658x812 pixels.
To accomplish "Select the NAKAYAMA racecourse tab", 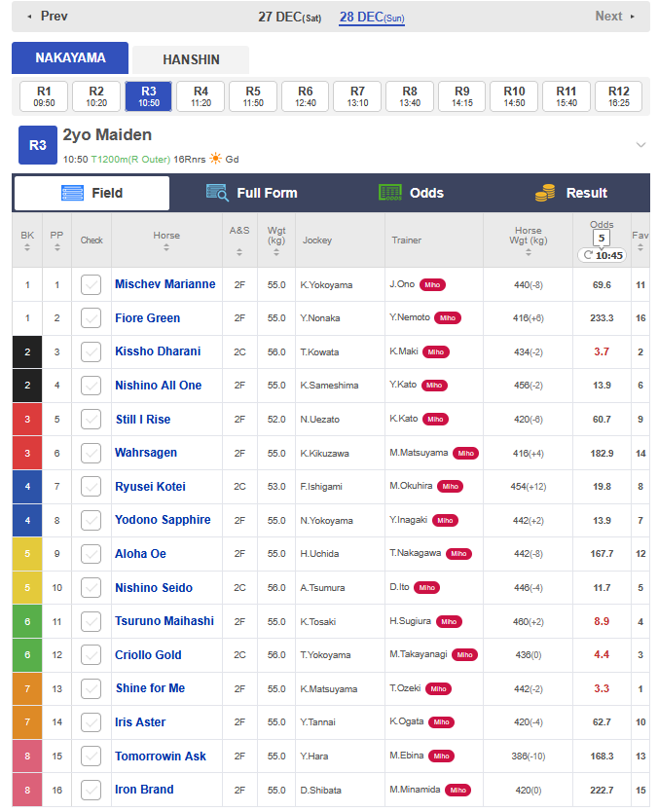I will (70, 58).
